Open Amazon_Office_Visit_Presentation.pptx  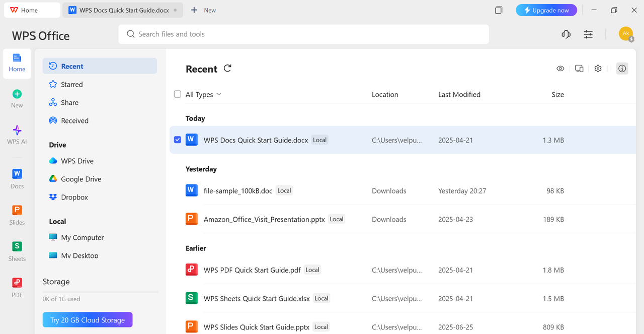(264, 219)
